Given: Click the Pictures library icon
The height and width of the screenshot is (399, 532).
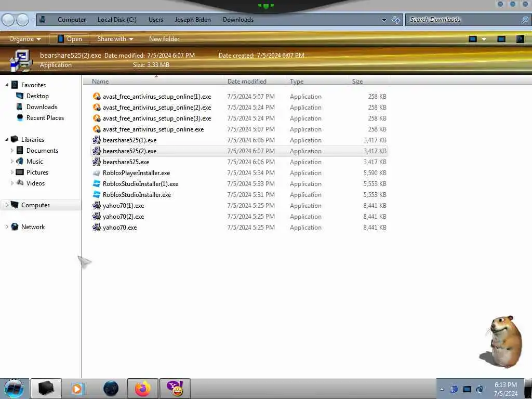Looking at the screenshot, I should (20, 172).
